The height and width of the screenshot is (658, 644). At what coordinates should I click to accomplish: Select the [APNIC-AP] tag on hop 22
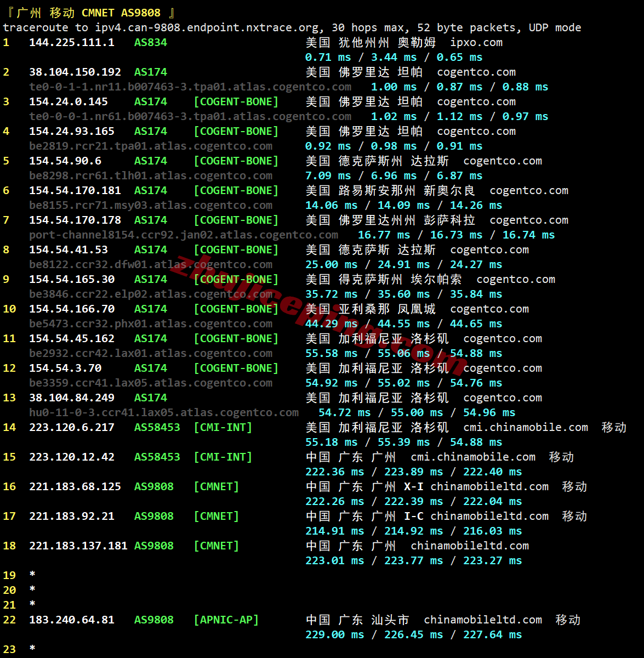coord(226,620)
